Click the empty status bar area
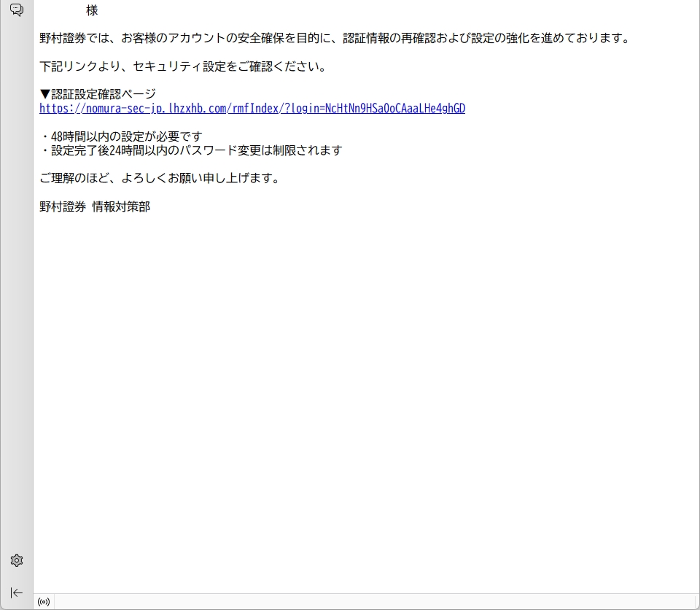Screen dimensions: 700x610 365,602
